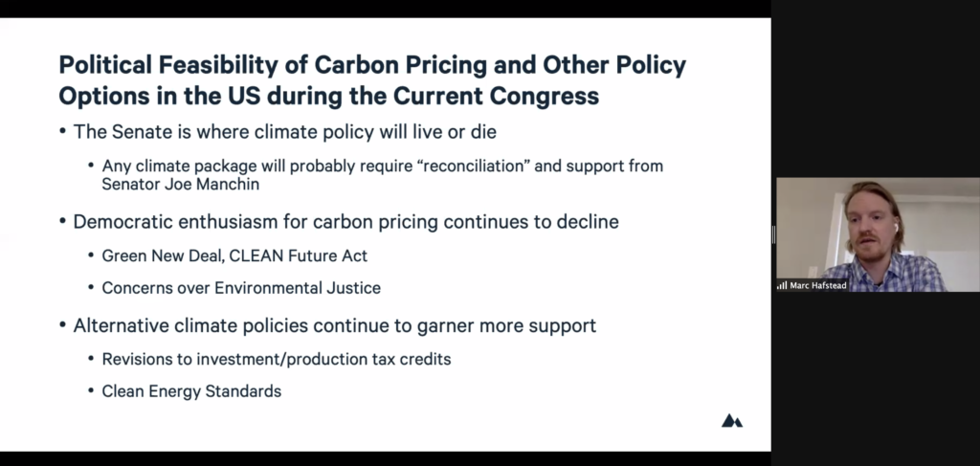Click the black bar above the slide

point(383,8)
